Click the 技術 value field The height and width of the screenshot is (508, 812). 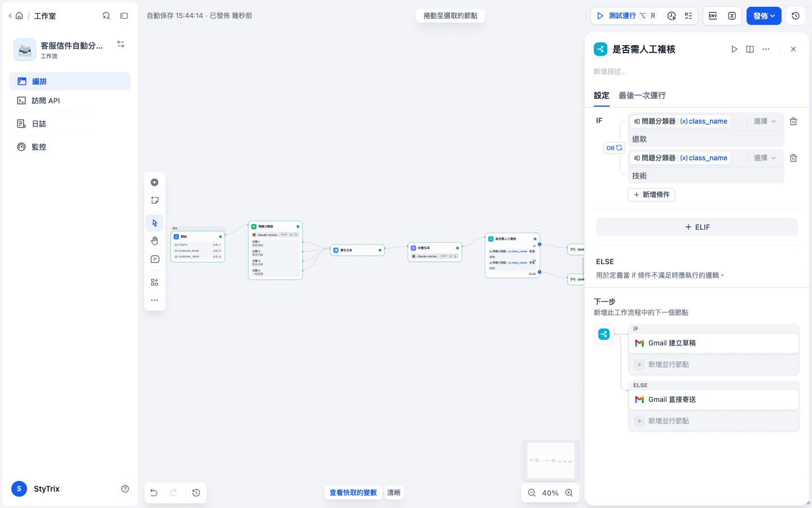pos(706,176)
